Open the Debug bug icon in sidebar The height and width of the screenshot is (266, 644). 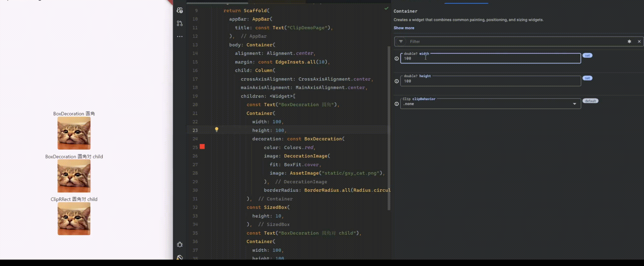tap(180, 245)
